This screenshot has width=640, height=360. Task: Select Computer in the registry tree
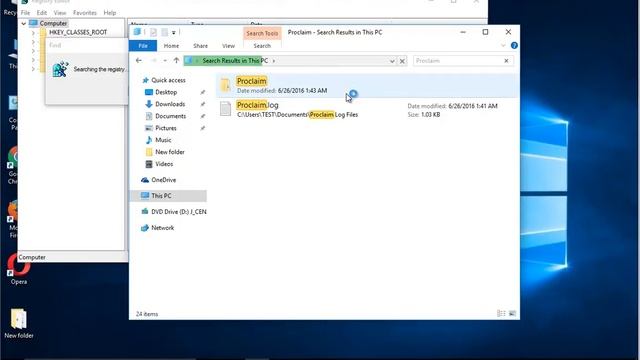click(53, 24)
